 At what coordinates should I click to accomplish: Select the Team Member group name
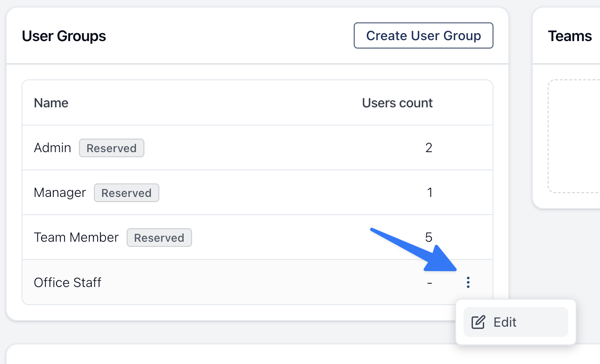[76, 238]
